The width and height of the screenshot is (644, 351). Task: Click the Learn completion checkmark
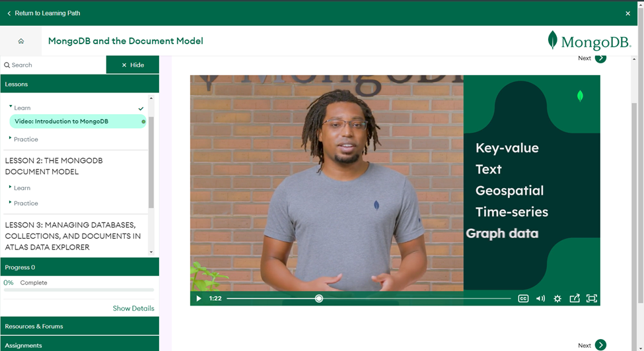[141, 109]
